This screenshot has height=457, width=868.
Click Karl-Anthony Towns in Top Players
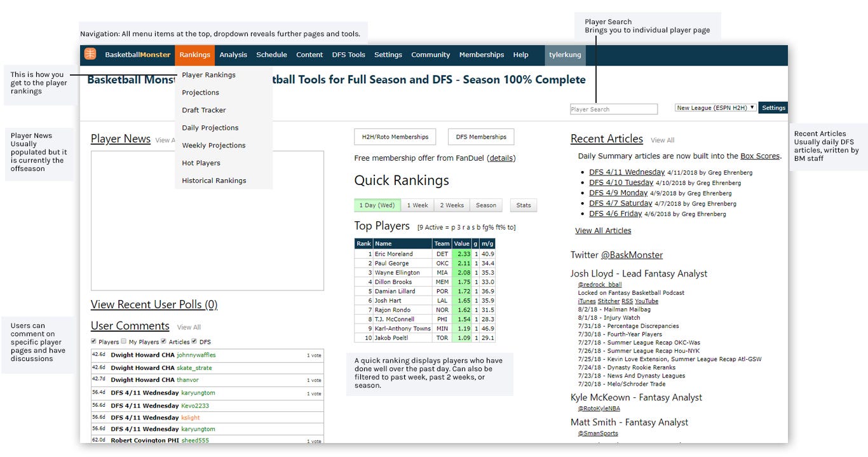click(x=403, y=329)
